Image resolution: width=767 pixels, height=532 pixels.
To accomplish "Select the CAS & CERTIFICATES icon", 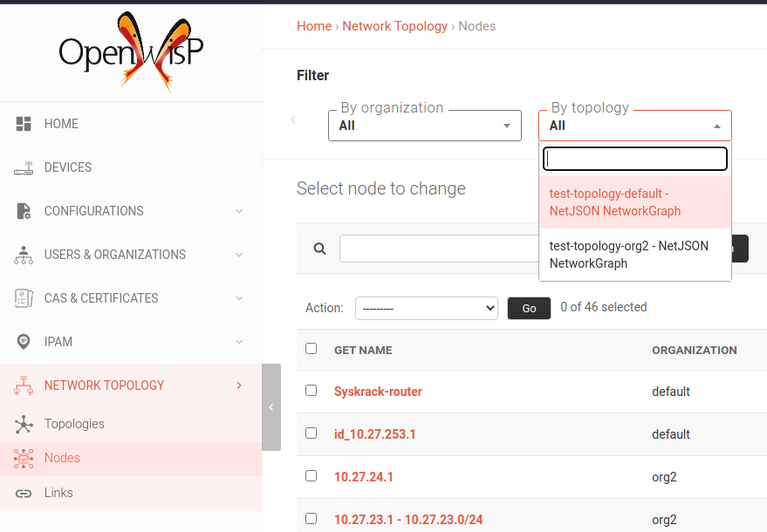I will click(x=24, y=297).
